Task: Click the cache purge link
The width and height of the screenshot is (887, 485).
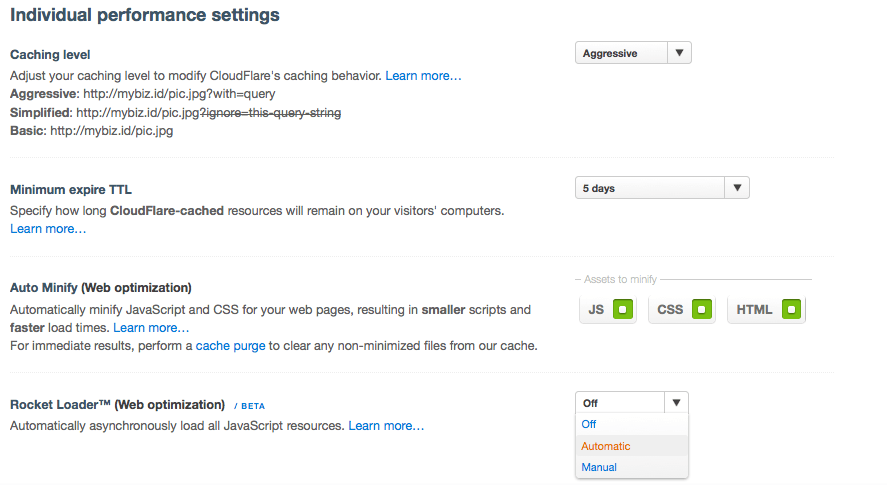Action: 230,346
